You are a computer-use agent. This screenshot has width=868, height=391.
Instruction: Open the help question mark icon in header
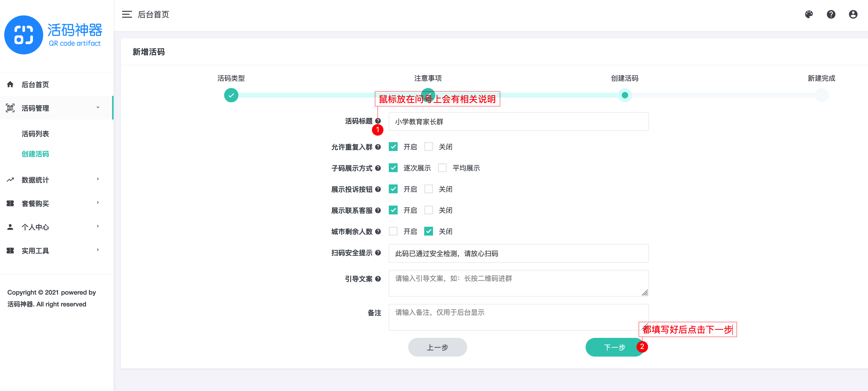(x=831, y=14)
